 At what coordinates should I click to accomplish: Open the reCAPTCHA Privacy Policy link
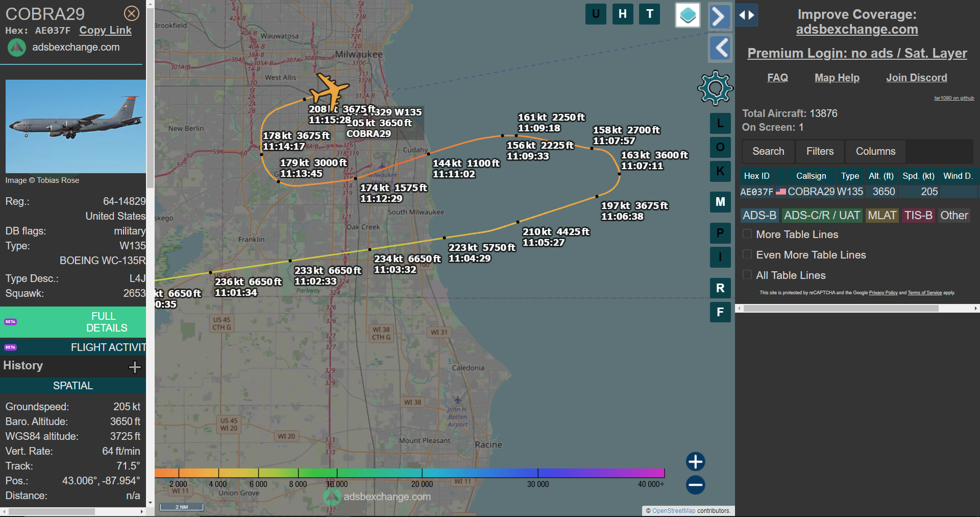point(883,293)
